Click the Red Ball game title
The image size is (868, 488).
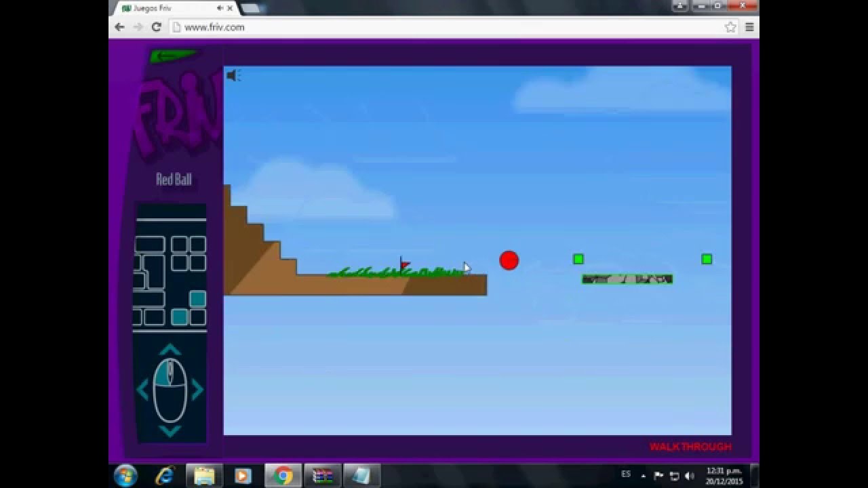174,180
